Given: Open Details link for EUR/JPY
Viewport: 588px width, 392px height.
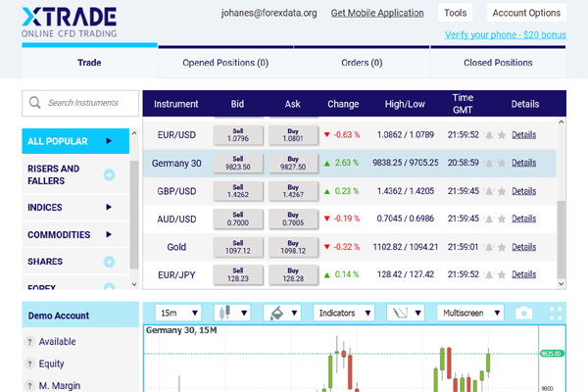Looking at the screenshot, I should [524, 274].
